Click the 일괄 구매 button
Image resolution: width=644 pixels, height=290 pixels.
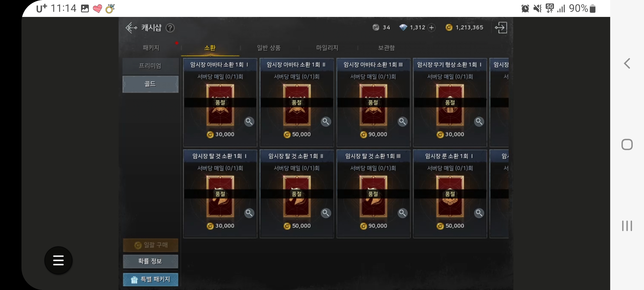[x=150, y=245]
